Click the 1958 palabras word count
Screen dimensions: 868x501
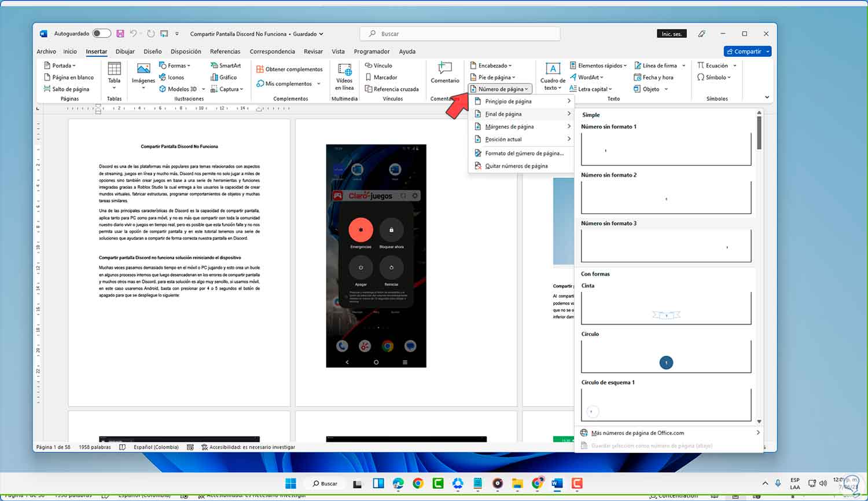pos(95,447)
